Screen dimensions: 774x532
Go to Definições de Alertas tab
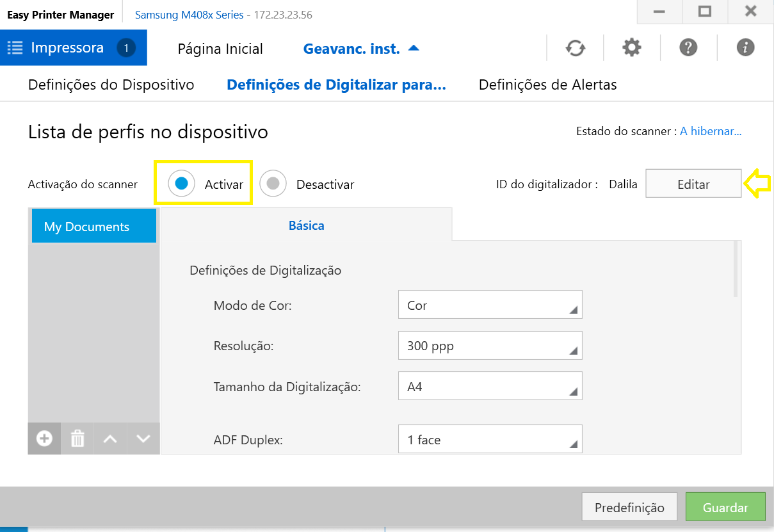click(x=547, y=85)
